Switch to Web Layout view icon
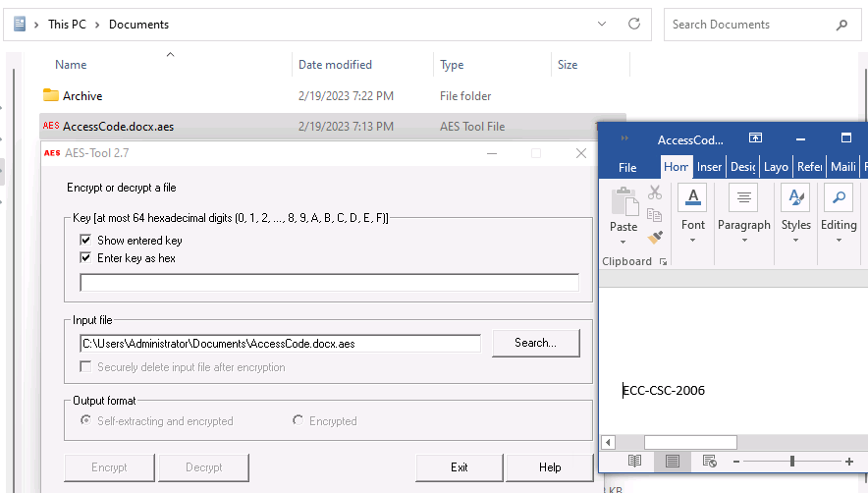 click(709, 461)
